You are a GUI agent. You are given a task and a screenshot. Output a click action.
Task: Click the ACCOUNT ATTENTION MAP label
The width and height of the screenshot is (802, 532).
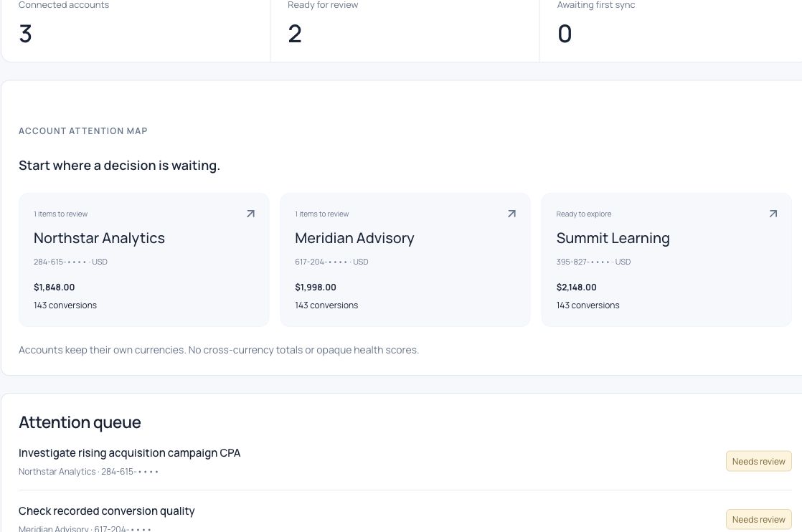click(x=83, y=130)
